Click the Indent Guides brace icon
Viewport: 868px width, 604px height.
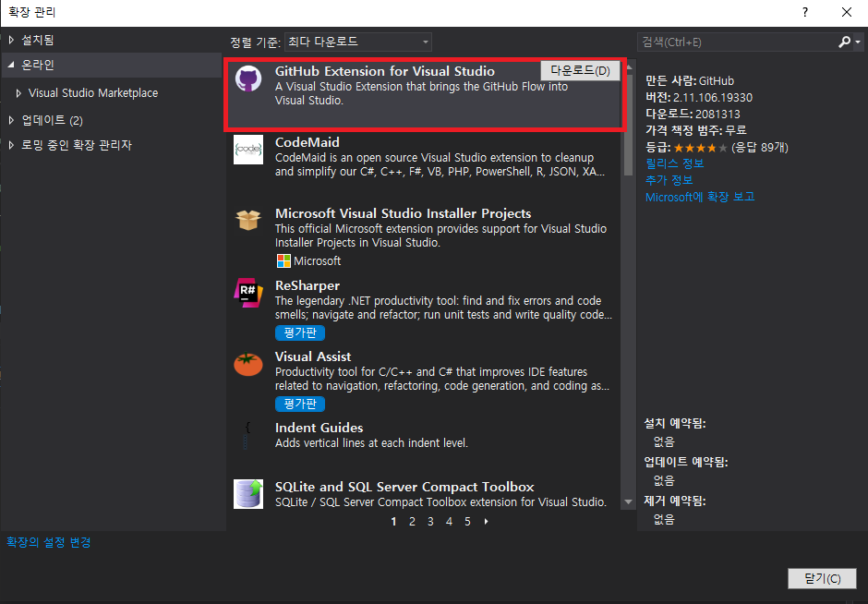pos(247,435)
